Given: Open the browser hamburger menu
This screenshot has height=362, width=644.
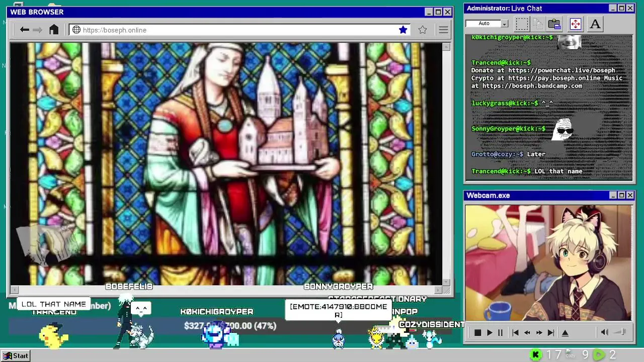Looking at the screenshot, I should (443, 30).
